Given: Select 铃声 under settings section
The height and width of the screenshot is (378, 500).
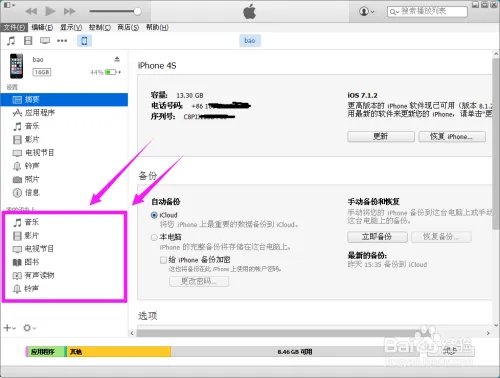Looking at the screenshot, I should pos(64,166).
